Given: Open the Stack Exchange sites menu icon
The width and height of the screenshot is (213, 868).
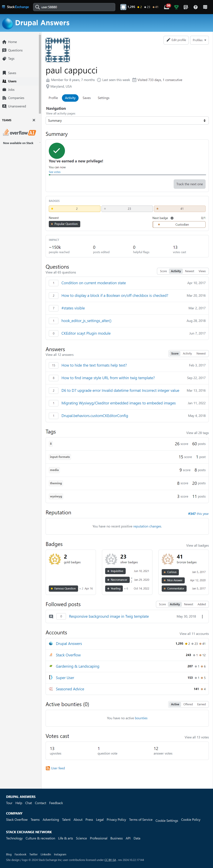Looking at the screenshot, I should pos(205,7).
